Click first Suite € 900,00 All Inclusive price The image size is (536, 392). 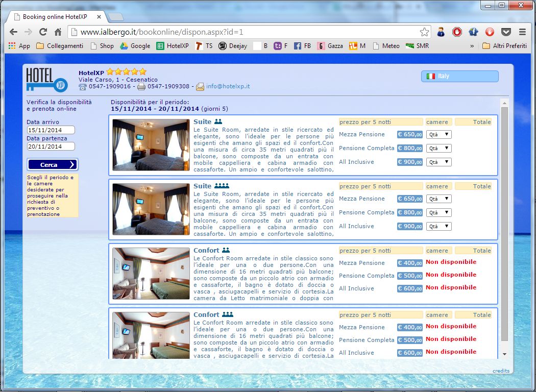[x=410, y=162]
